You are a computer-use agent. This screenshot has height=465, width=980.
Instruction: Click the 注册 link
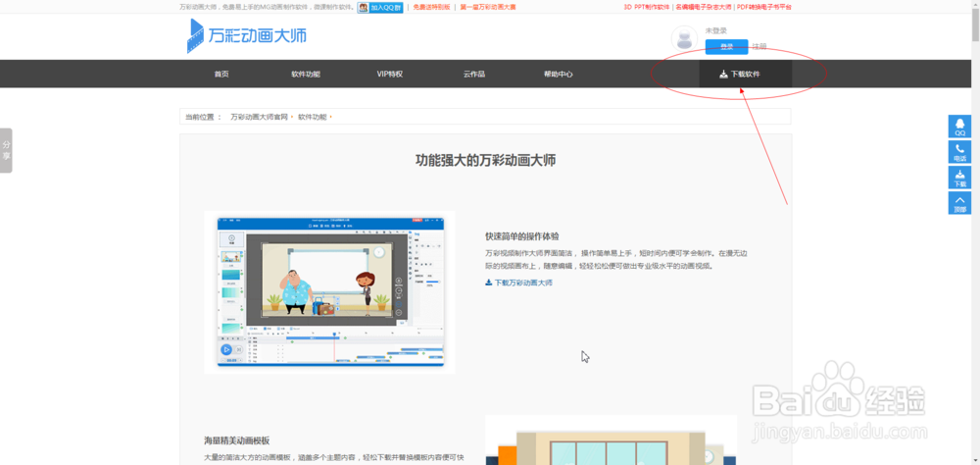click(759, 47)
